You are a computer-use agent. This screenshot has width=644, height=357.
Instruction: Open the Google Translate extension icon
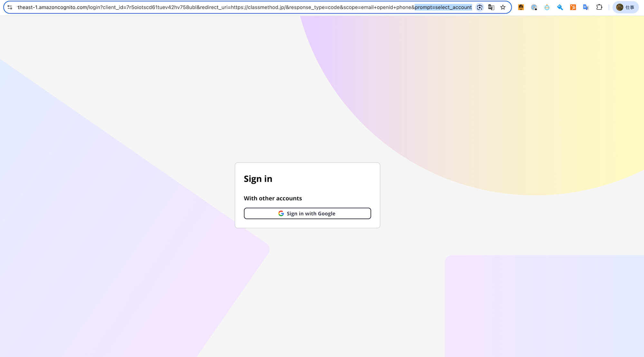586,7
